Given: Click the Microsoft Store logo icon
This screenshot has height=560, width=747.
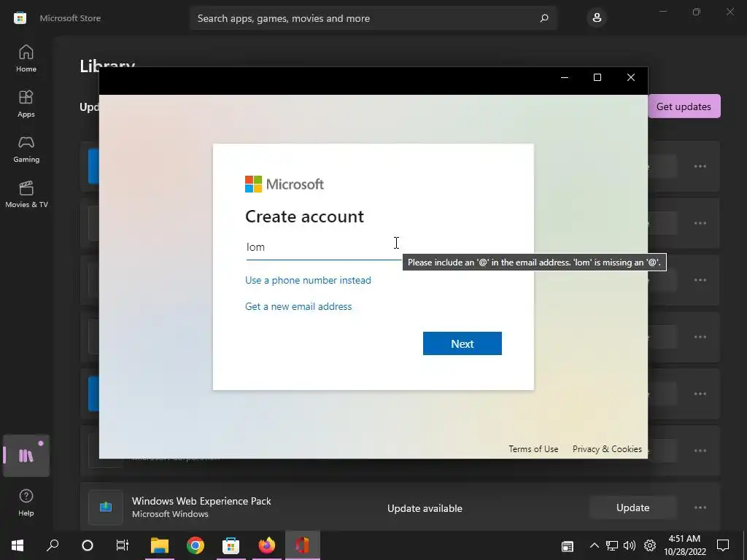Looking at the screenshot, I should click(20, 18).
